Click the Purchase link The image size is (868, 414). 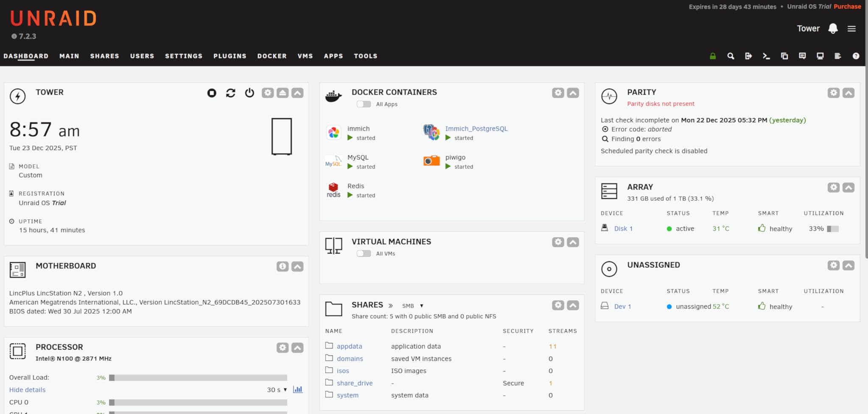(847, 6)
